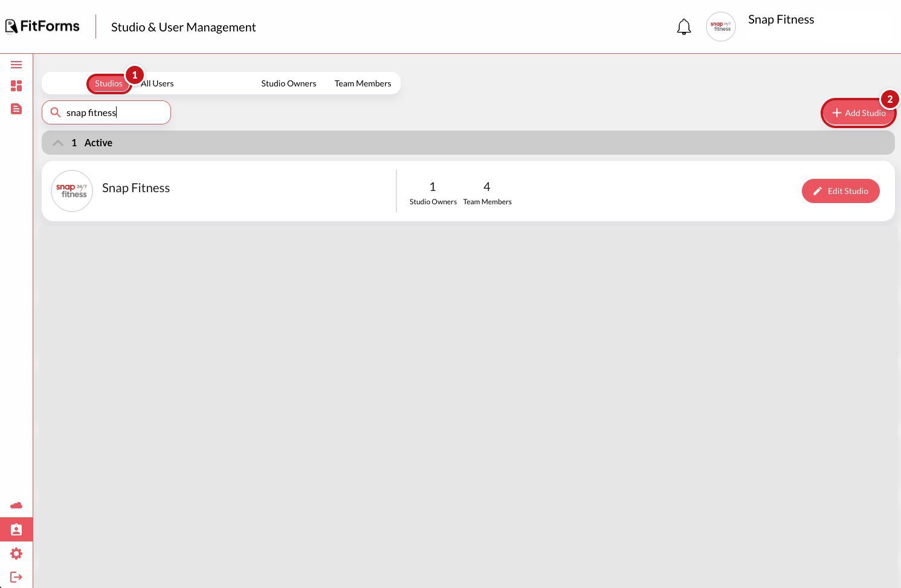
Task: Switch to the Team Members tab
Action: click(x=363, y=83)
